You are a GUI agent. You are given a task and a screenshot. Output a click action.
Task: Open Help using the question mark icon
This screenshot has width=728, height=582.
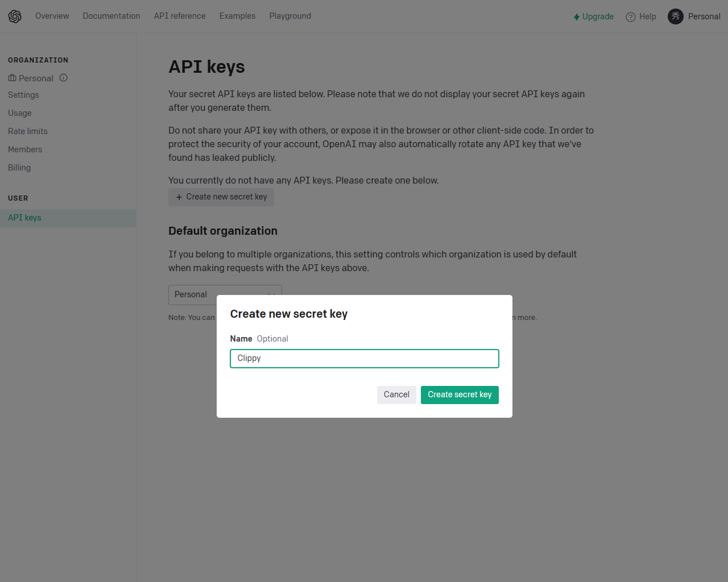coord(630,16)
